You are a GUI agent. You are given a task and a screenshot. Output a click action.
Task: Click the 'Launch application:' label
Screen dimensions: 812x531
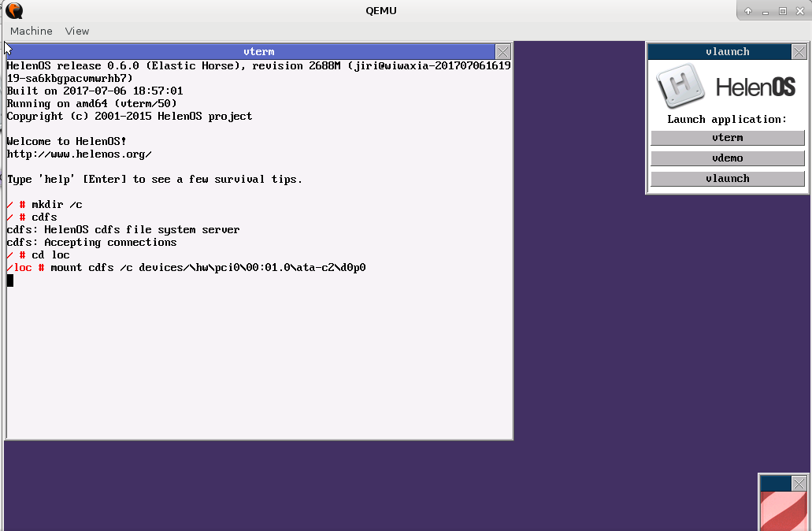tap(727, 119)
